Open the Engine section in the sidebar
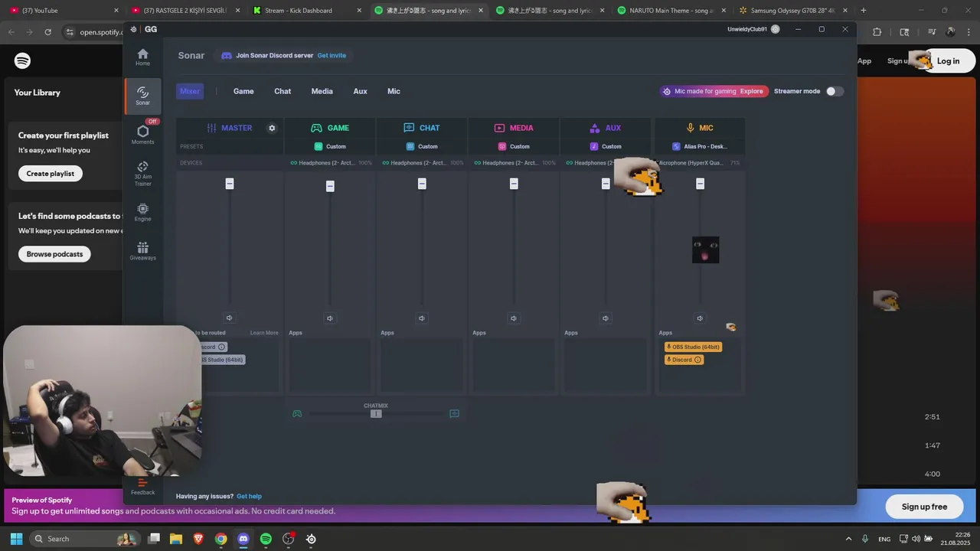Image resolution: width=980 pixels, height=551 pixels. click(x=142, y=213)
